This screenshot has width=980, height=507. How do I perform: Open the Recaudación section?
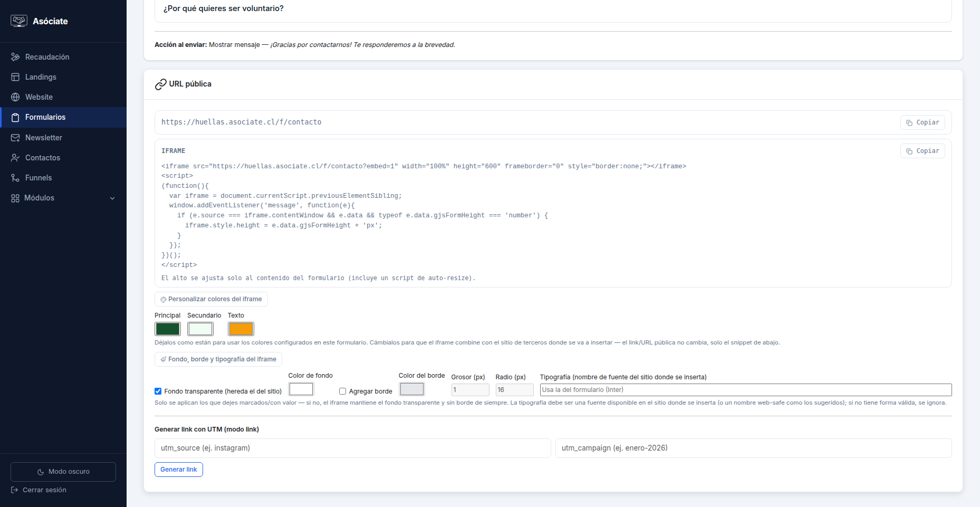click(x=63, y=57)
